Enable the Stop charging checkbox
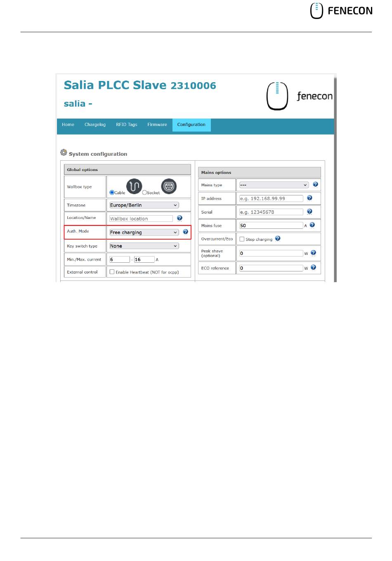The width and height of the screenshot is (392, 561). click(x=242, y=239)
